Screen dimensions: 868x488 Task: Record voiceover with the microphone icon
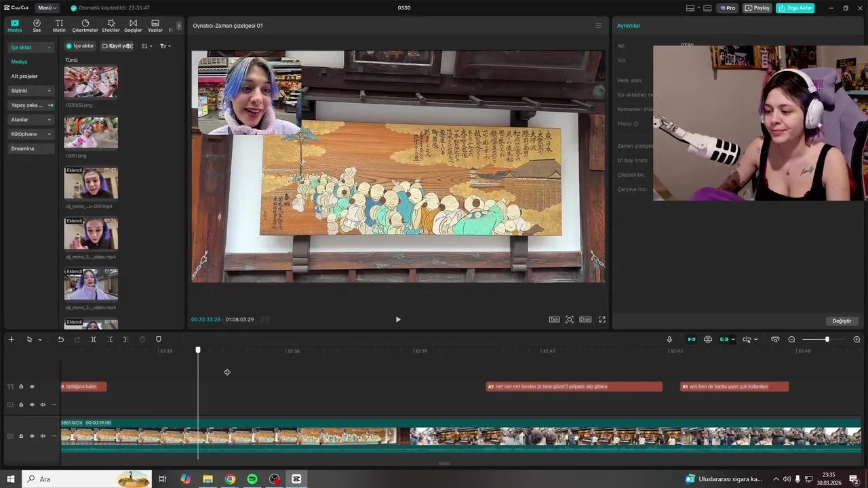[669, 340]
